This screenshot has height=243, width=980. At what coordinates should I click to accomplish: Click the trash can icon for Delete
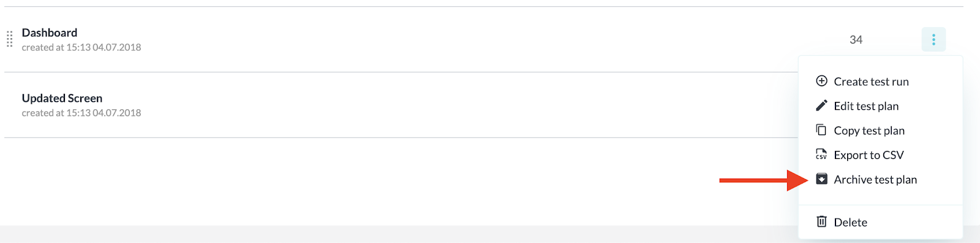[x=821, y=222]
